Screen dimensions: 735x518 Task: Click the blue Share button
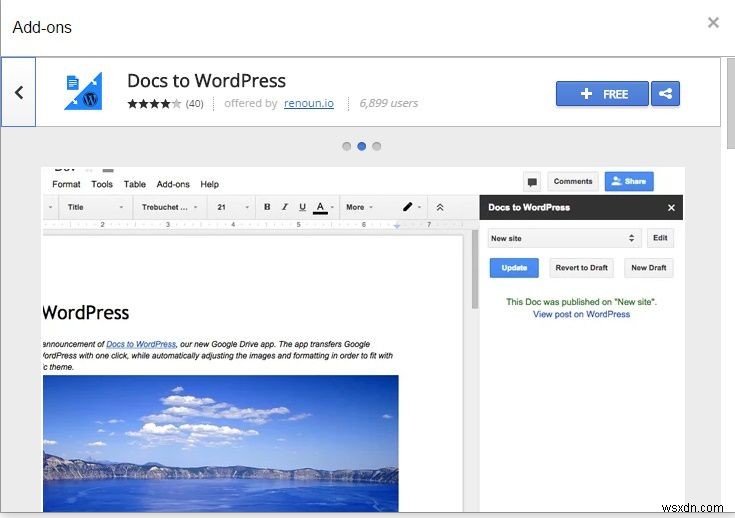(x=629, y=181)
